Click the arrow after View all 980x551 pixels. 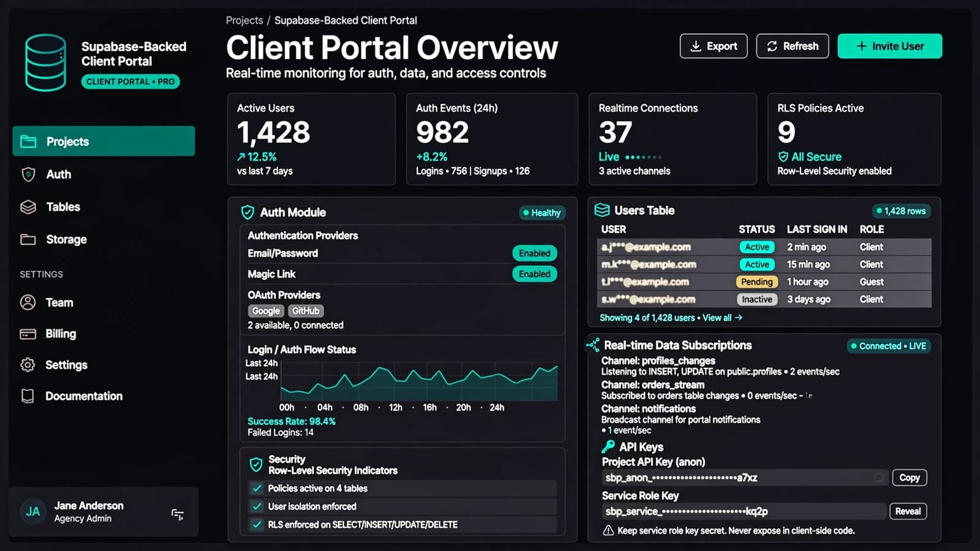[x=739, y=318]
